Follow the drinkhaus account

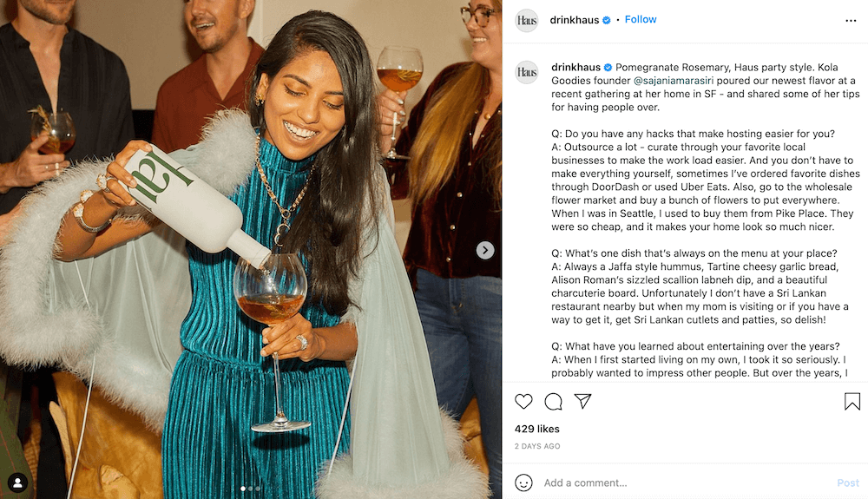click(x=641, y=19)
